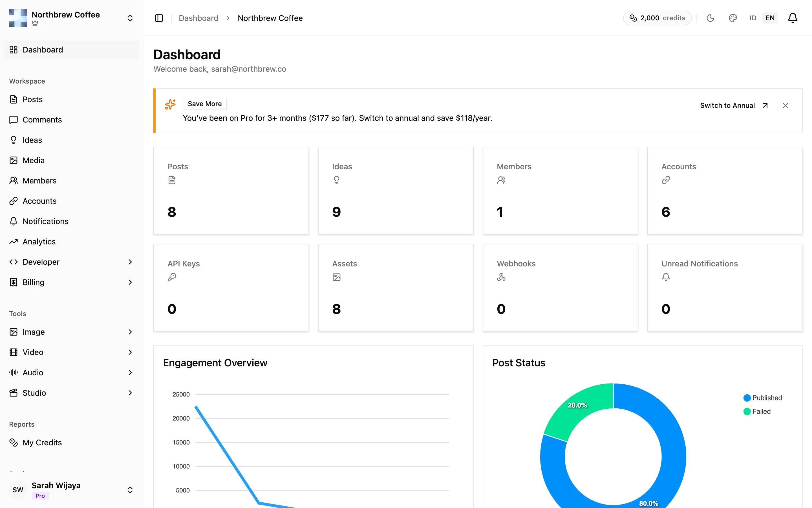Viewport: 812px width, 508px height.
Task: Click the Analytics trend icon in sidebar
Action: (x=14, y=242)
